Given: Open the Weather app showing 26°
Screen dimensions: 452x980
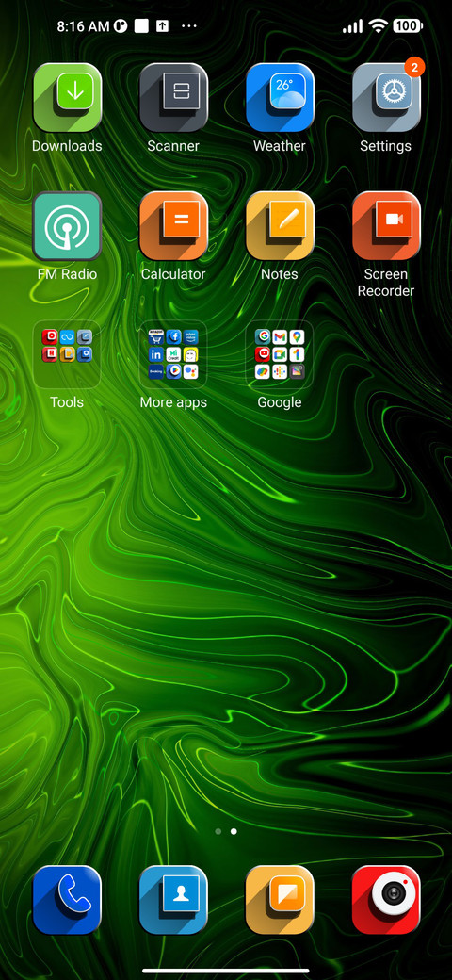Looking at the screenshot, I should coord(280,97).
